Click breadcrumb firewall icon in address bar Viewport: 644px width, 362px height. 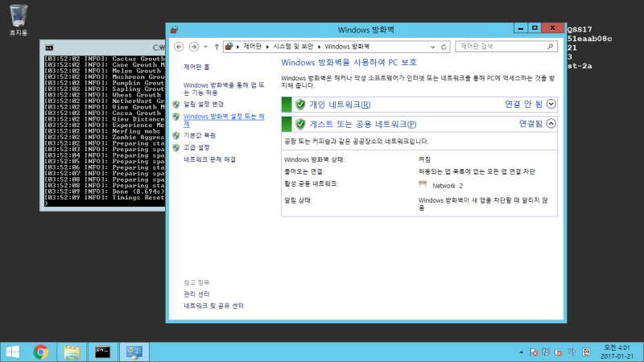point(229,47)
